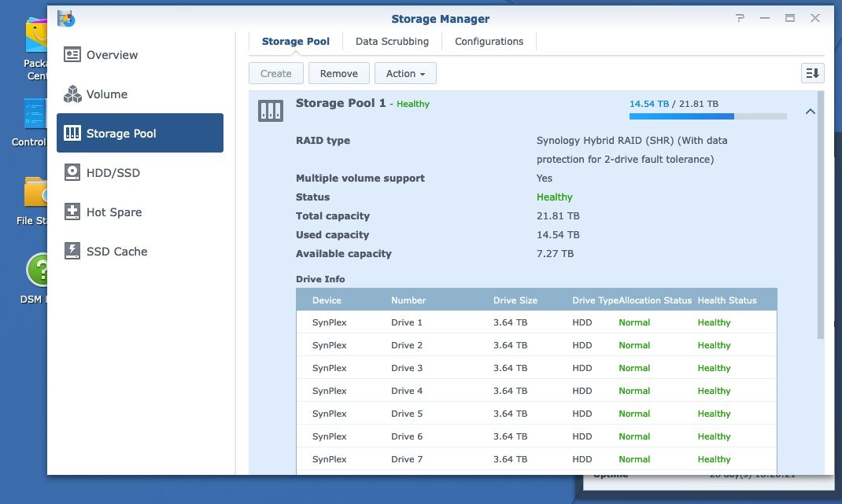The width and height of the screenshot is (842, 504).
Task: Open the help menu with the question mark icon
Action: tap(740, 17)
